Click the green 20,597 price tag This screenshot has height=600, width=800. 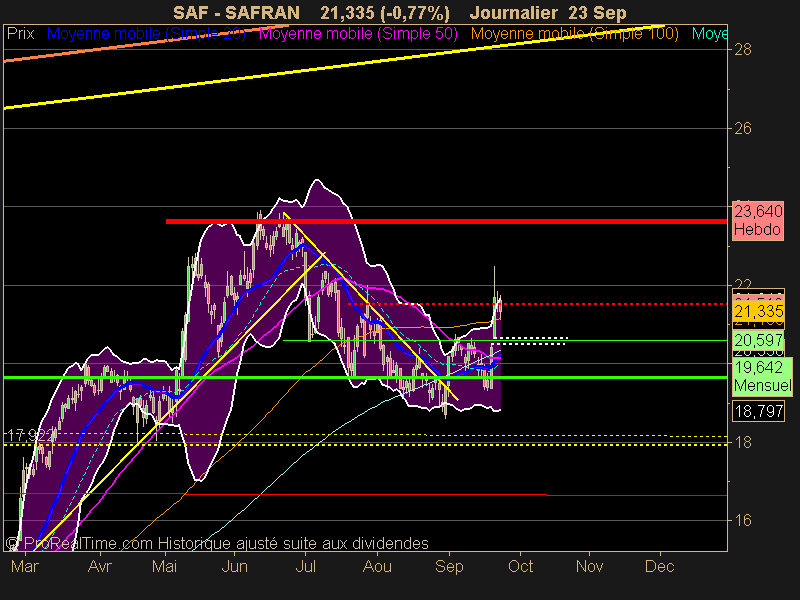[x=758, y=340]
